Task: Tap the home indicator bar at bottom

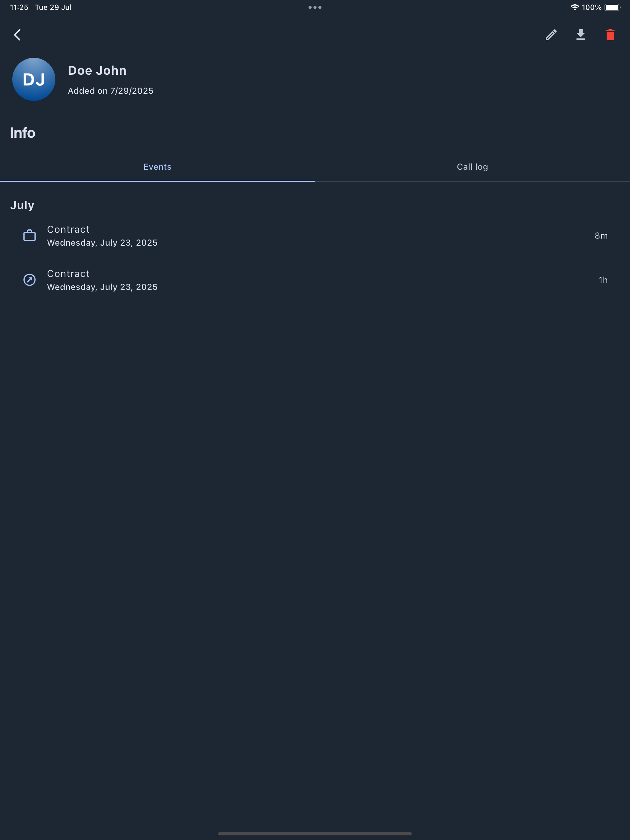Action: pyautogui.click(x=315, y=834)
